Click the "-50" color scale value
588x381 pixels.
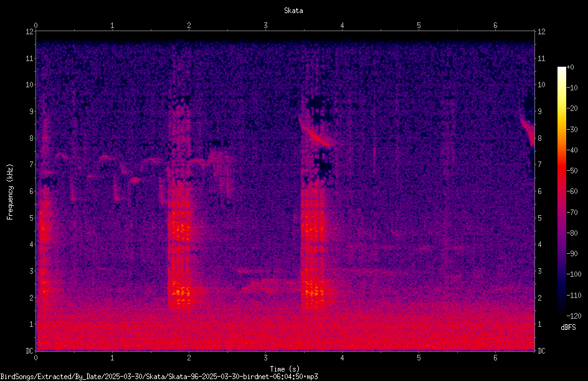pos(572,171)
